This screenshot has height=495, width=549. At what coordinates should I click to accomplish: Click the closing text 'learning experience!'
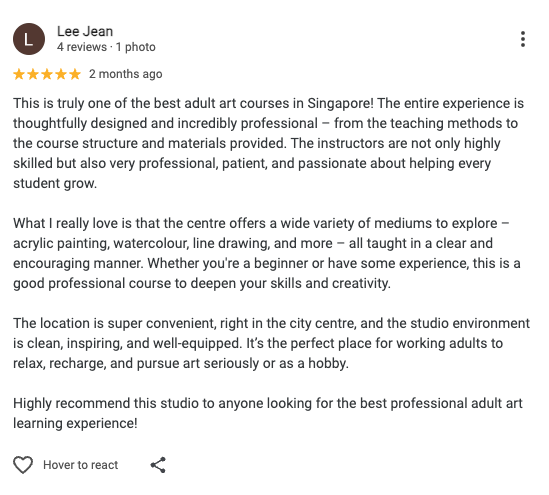pyautogui.click(x=75, y=424)
